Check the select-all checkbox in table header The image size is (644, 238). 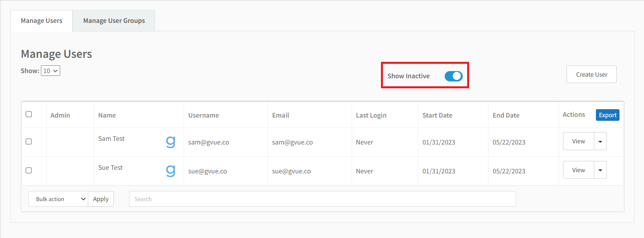29,114
